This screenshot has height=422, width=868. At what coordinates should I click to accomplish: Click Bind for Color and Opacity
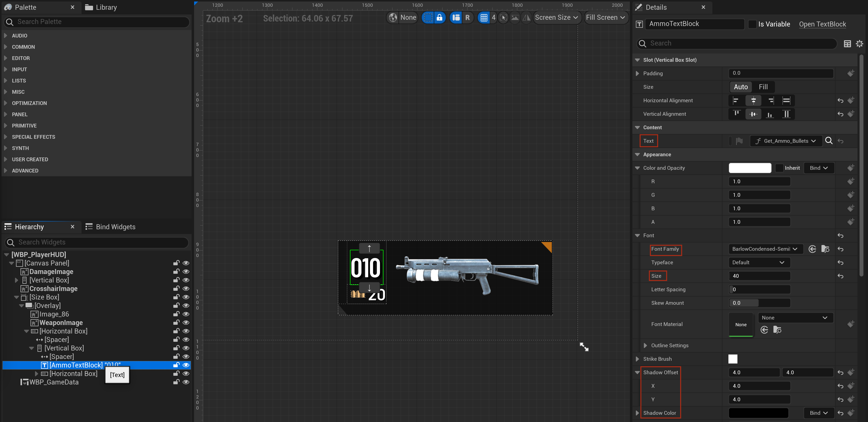[819, 168]
